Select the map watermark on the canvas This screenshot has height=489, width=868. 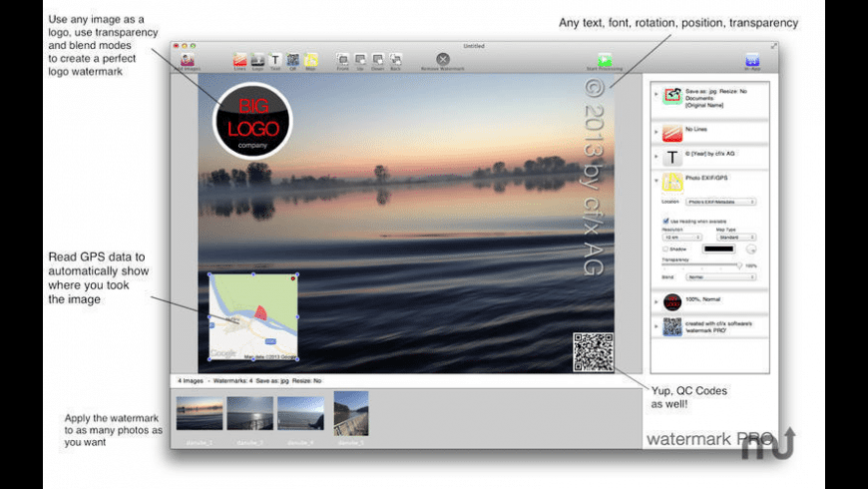(253, 317)
